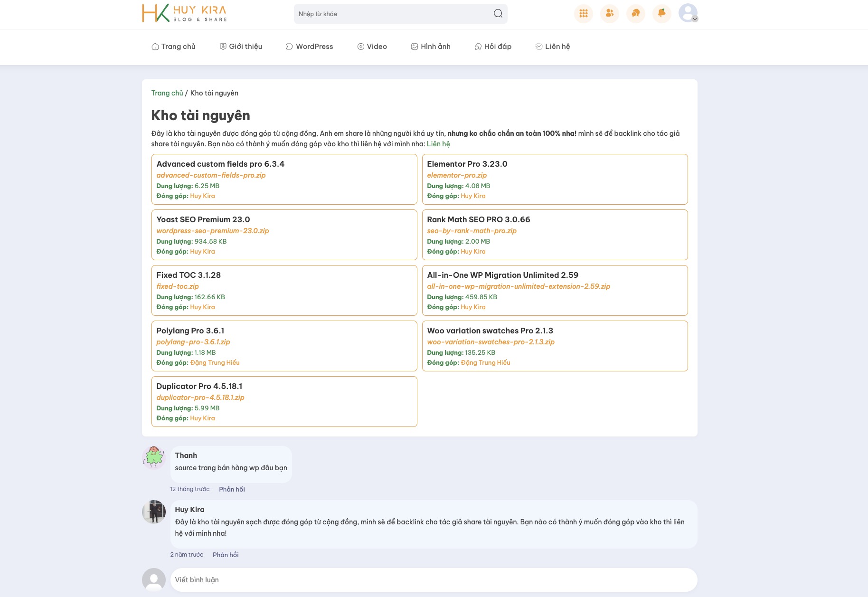The height and width of the screenshot is (597, 868).
Task: Click the Viết bình luận comment box
Action: pos(433,580)
